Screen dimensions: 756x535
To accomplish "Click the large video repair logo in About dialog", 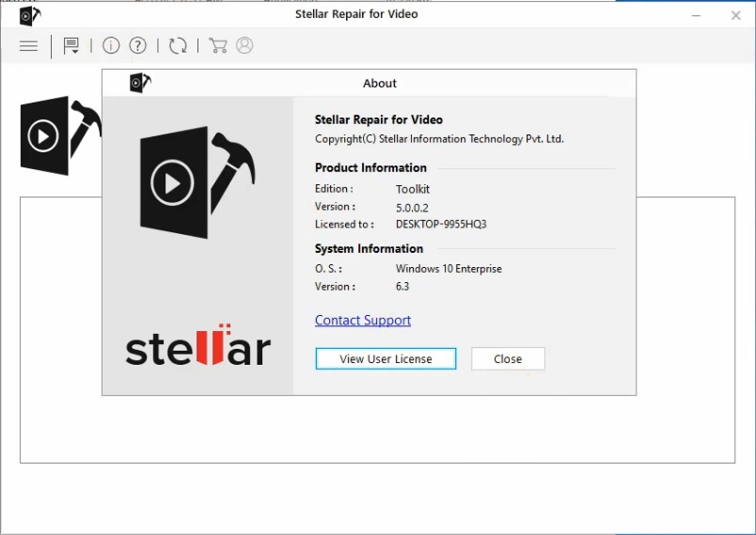I will [x=197, y=182].
